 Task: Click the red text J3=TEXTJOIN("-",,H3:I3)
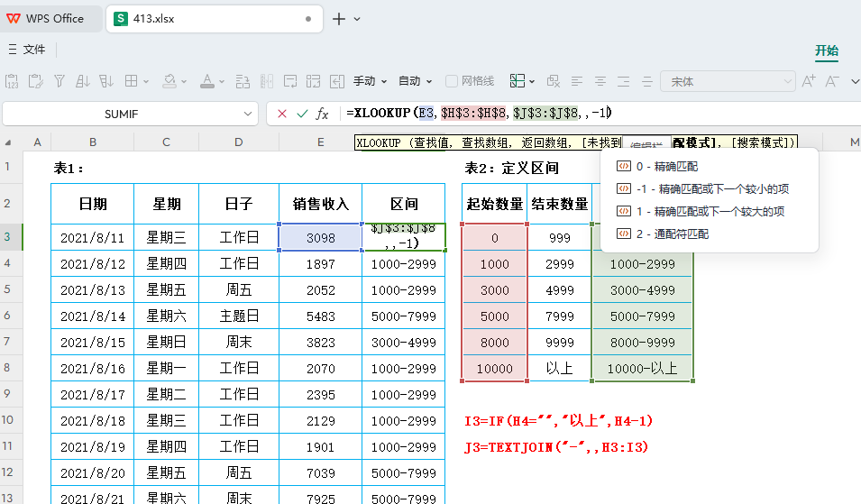coord(556,447)
